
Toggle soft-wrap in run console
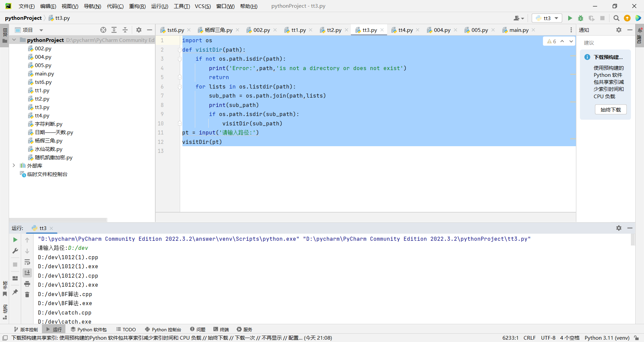[27, 262]
